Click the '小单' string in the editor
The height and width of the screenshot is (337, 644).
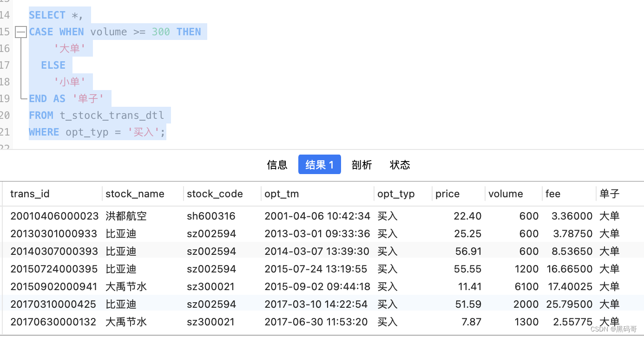[70, 82]
